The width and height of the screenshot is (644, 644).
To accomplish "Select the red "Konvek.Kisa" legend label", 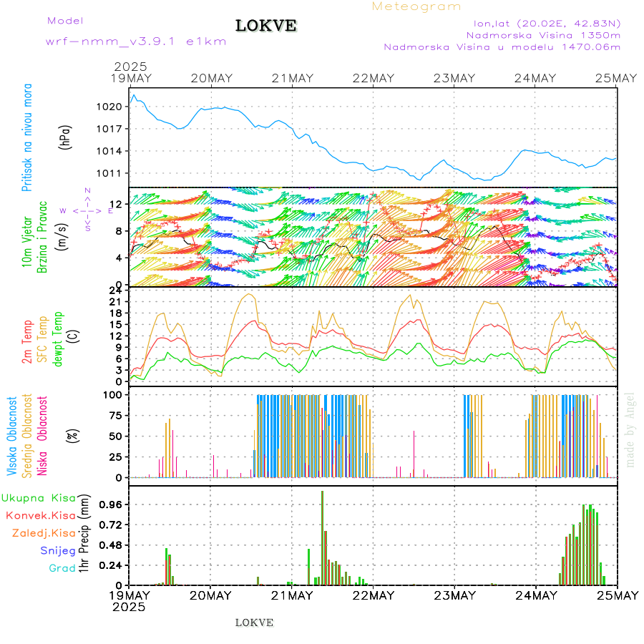I will point(41,515).
